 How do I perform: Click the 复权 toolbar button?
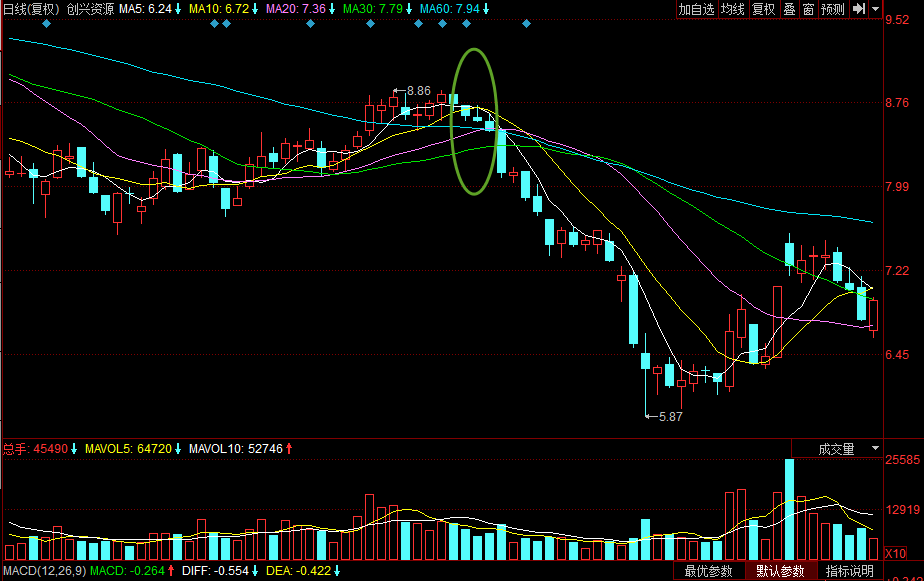pyautogui.click(x=764, y=9)
